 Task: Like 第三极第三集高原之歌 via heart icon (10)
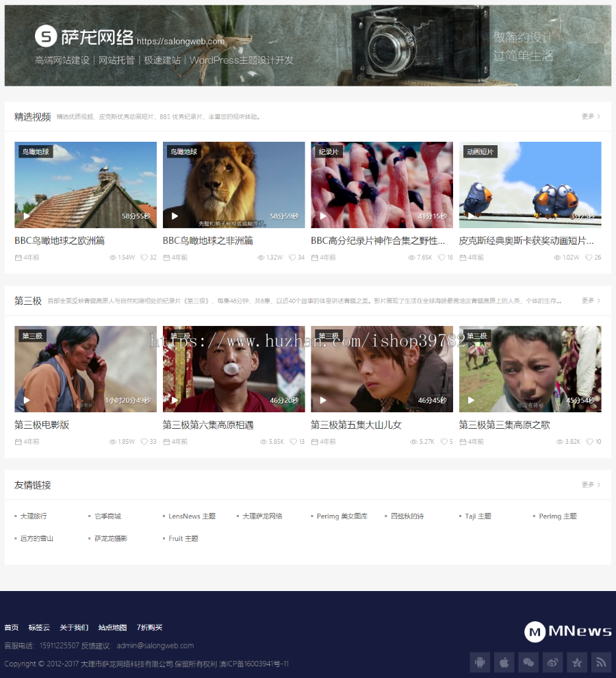pos(589,442)
